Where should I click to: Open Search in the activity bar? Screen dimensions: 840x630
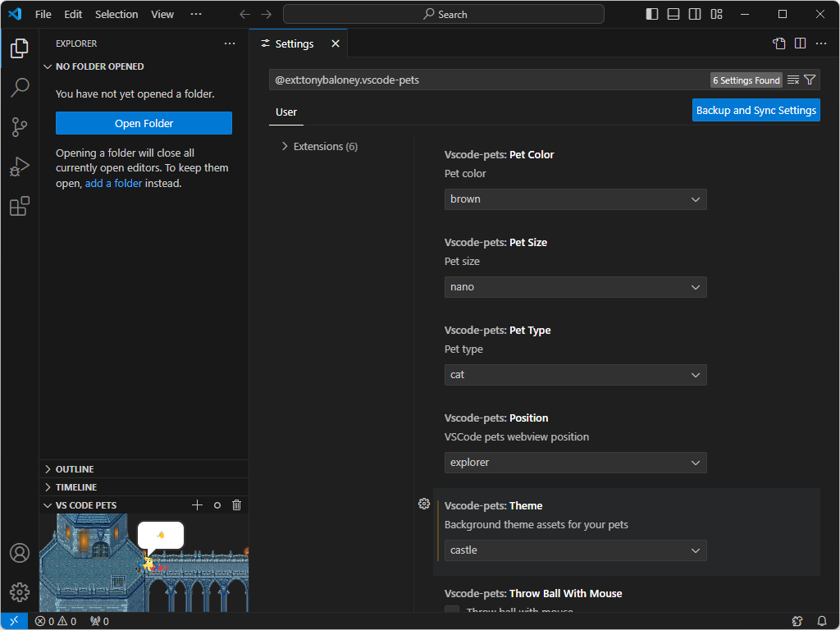click(20, 88)
